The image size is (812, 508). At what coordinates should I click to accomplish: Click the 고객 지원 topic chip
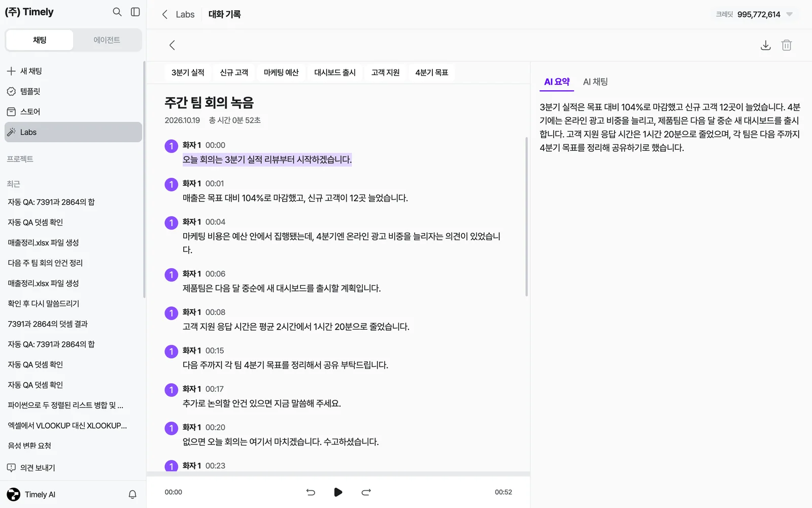pos(386,73)
